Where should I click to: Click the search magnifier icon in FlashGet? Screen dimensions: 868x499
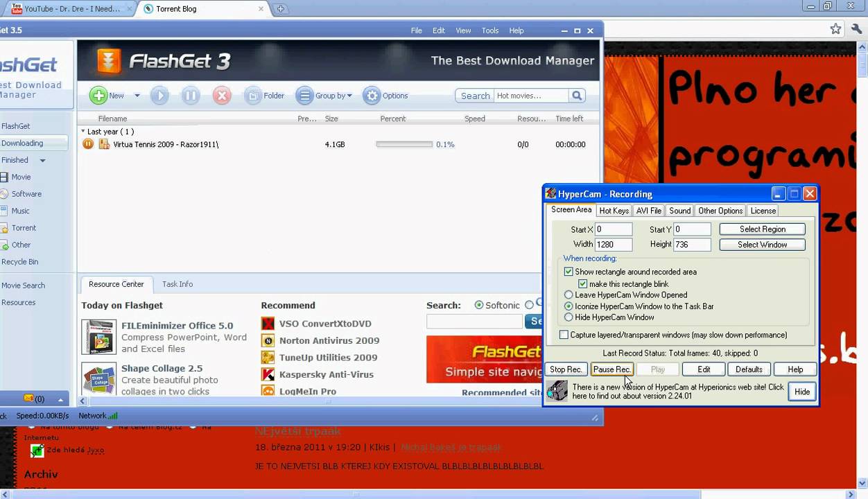click(x=577, y=96)
